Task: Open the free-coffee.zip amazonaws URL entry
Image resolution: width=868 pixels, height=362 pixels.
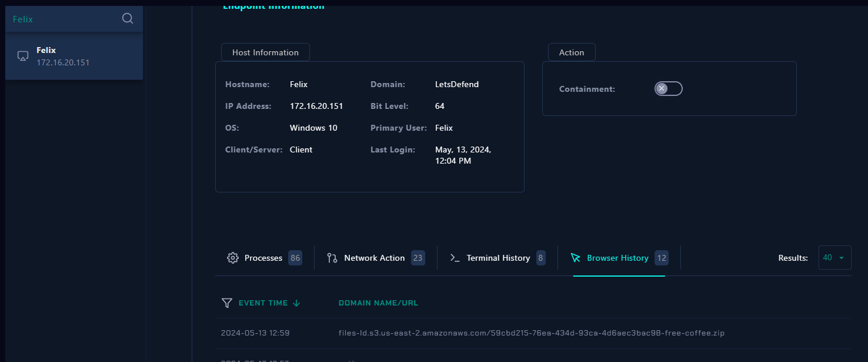Action: pyautogui.click(x=531, y=333)
